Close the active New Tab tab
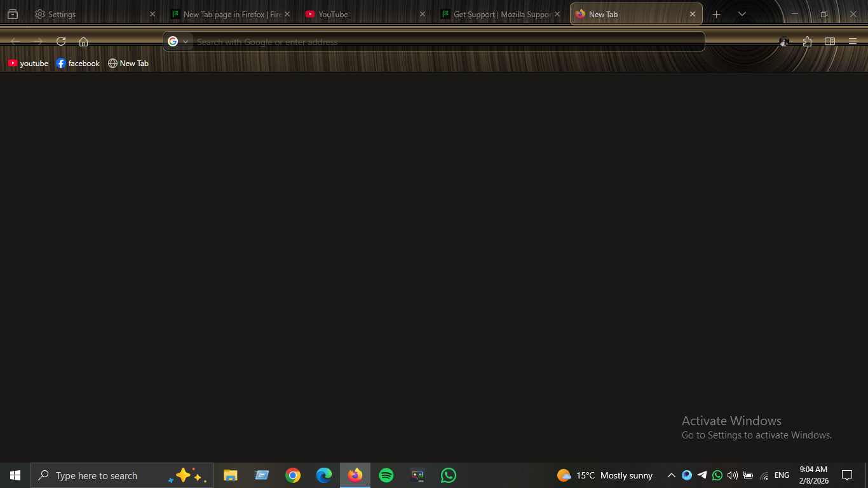Image resolution: width=868 pixels, height=488 pixels. [693, 14]
